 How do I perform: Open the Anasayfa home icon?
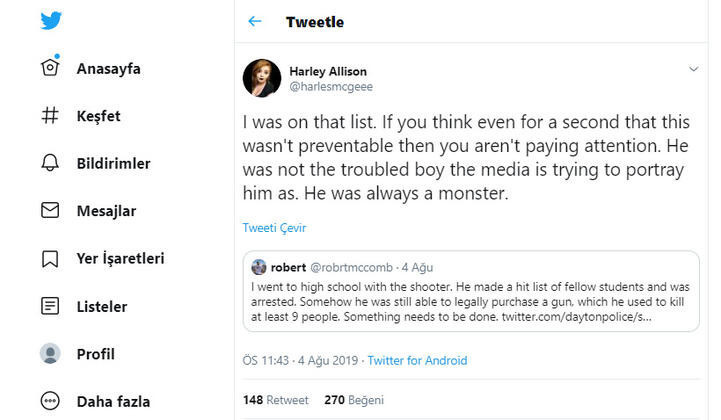(50, 68)
